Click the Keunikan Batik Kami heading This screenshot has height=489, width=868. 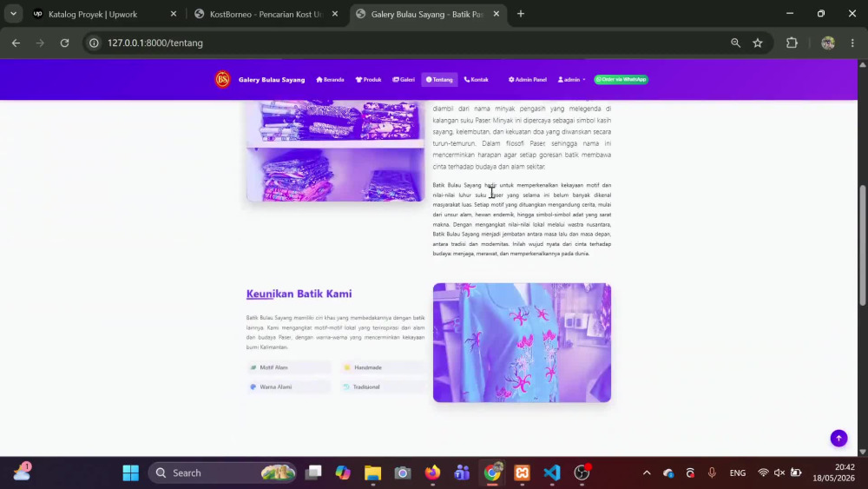[299, 294]
